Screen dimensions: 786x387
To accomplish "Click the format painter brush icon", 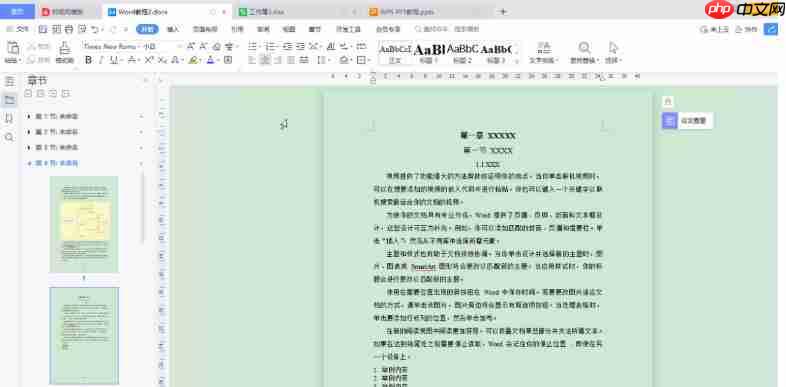I will (x=64, y=49).
